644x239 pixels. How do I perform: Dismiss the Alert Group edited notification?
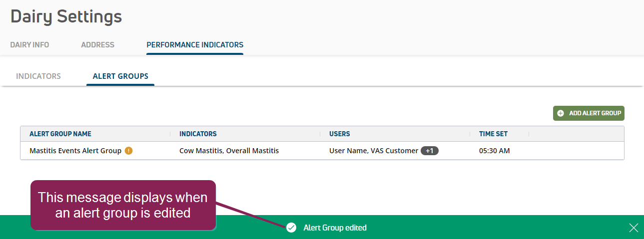(634, 228)
